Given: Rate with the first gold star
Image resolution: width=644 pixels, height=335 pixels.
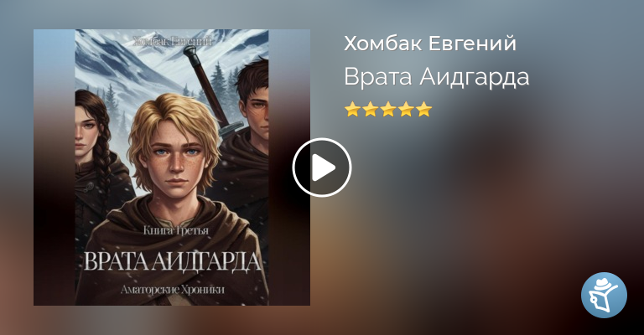Looking at the screenshot, I should pyautogui.click(x=352, y=110).
